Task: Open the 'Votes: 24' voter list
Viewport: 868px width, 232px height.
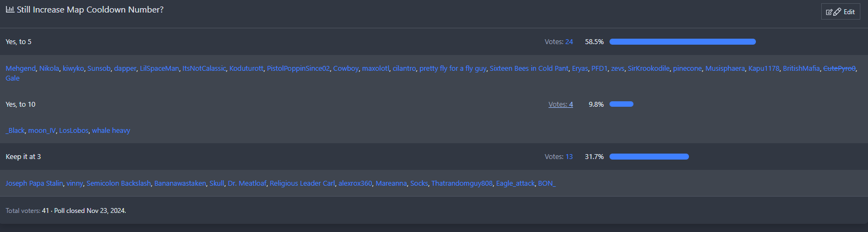Action: 559,42
